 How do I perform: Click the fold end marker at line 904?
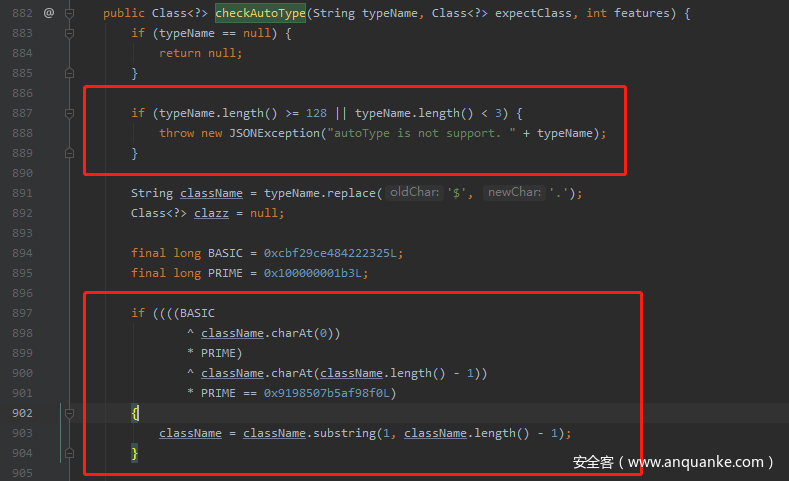[x=69, y=453]
